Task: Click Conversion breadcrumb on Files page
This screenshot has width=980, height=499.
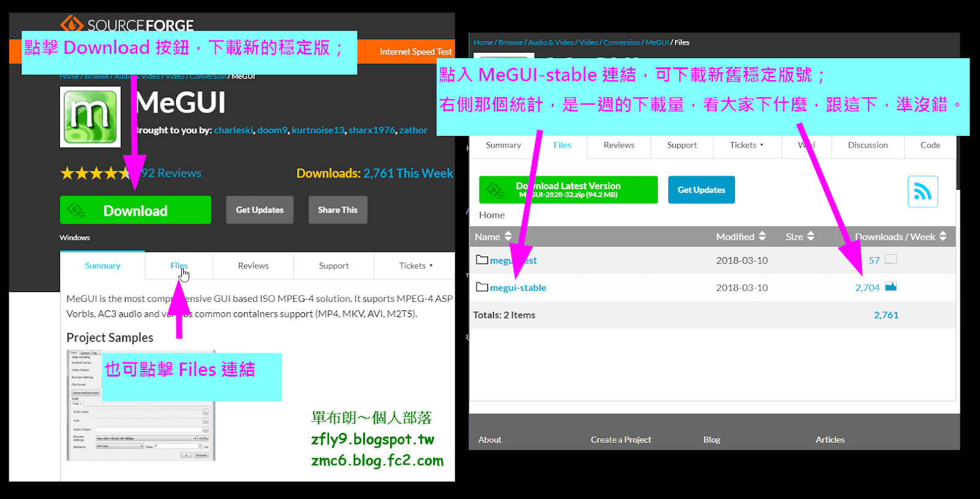Action: [622, 42]
